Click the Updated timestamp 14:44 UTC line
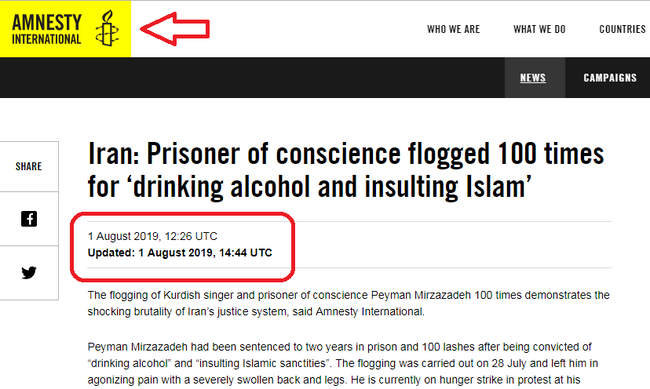This screenshot has height=389, width=650. (180, 253)
